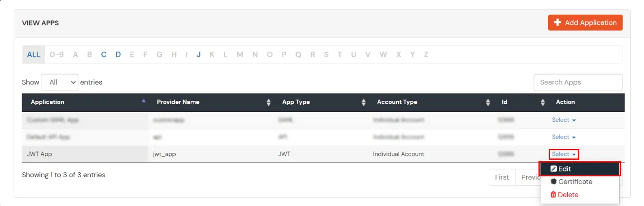
Task: Click the plus icon on Add Application
Action: pyautogui.click(x=558, y=22)
